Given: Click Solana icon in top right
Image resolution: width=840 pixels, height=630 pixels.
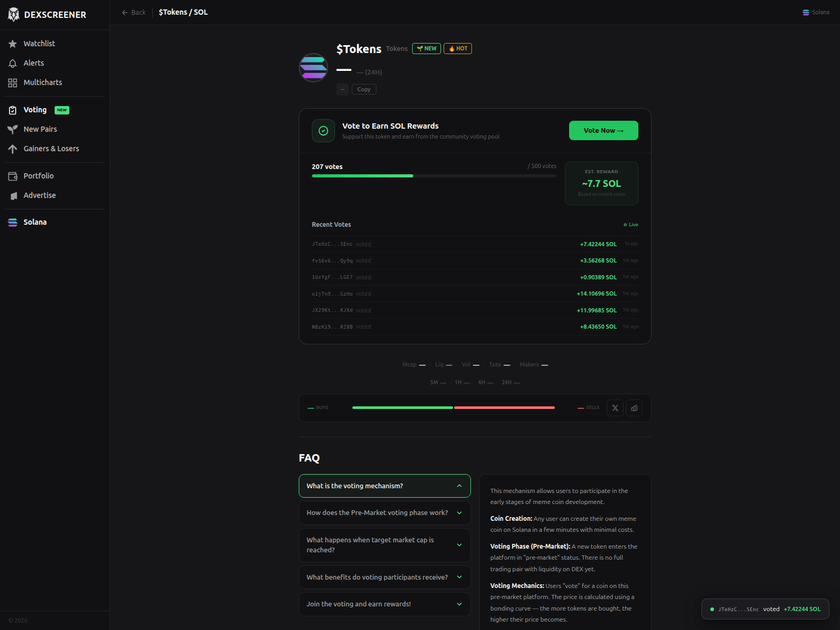Looking at the screenshot, I should coord(805,12).
